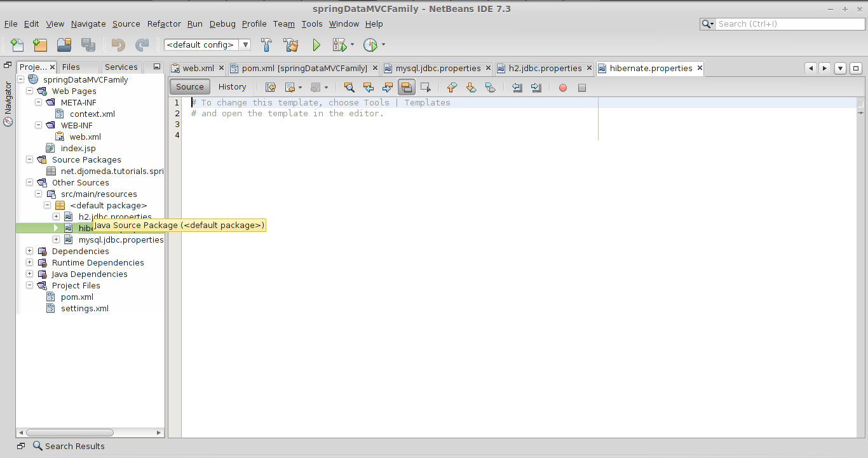Click Find Next Occurrence icon
This screenshot has width=868, height=458.
(387, 88)
